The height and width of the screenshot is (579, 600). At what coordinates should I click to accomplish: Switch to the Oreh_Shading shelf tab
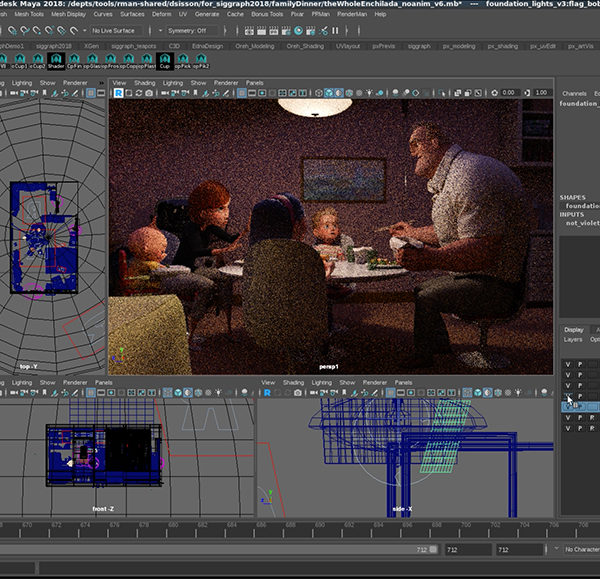(x=305, y=46)
